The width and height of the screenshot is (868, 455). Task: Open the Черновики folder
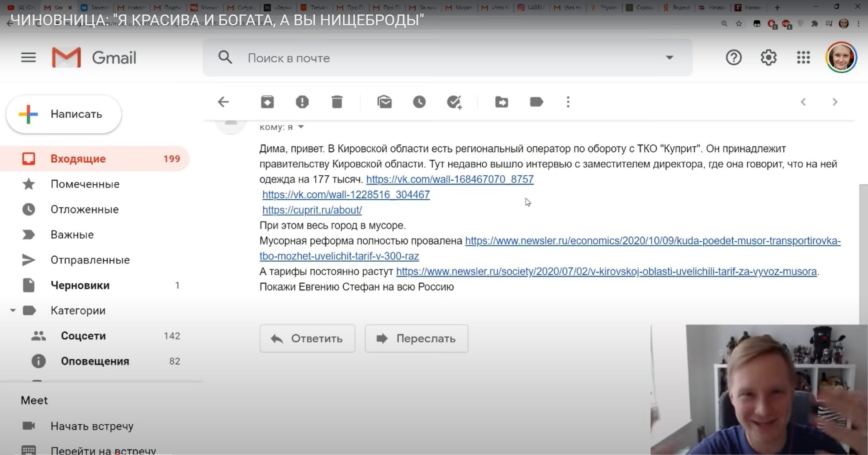click(x=80, y=285)
